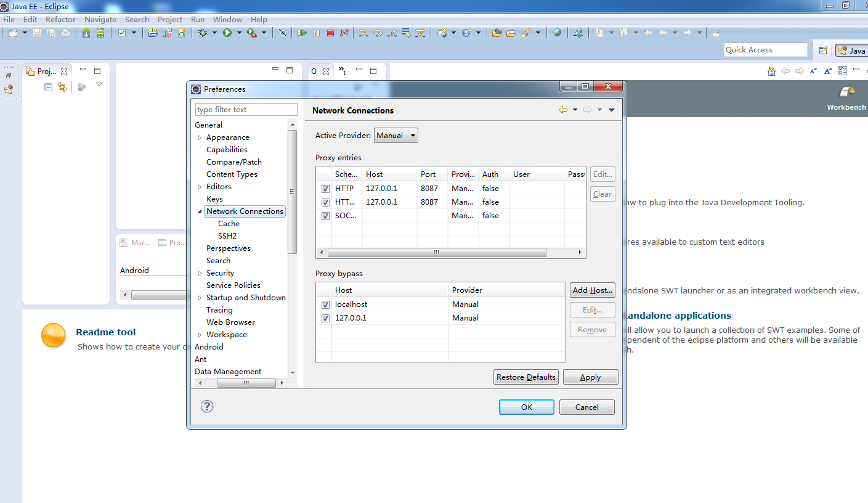Open the Project menu
The image size is (868, 503).
point(170,19)
